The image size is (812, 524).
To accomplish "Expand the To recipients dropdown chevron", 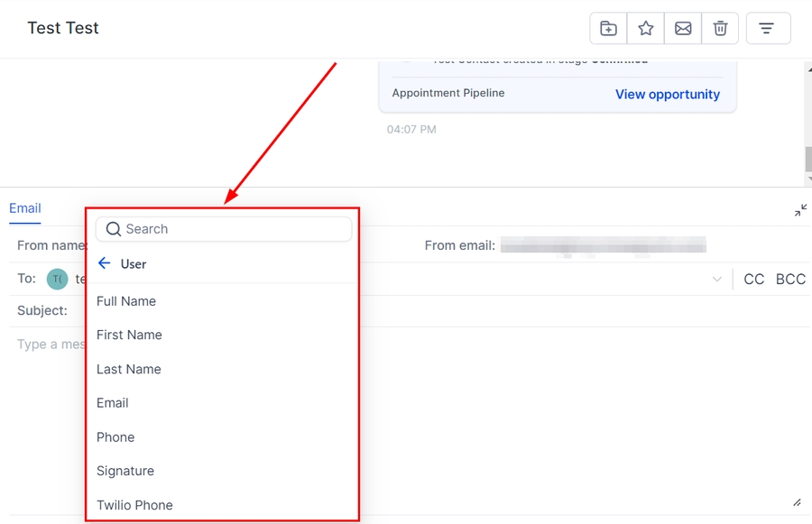I will 717,280.
